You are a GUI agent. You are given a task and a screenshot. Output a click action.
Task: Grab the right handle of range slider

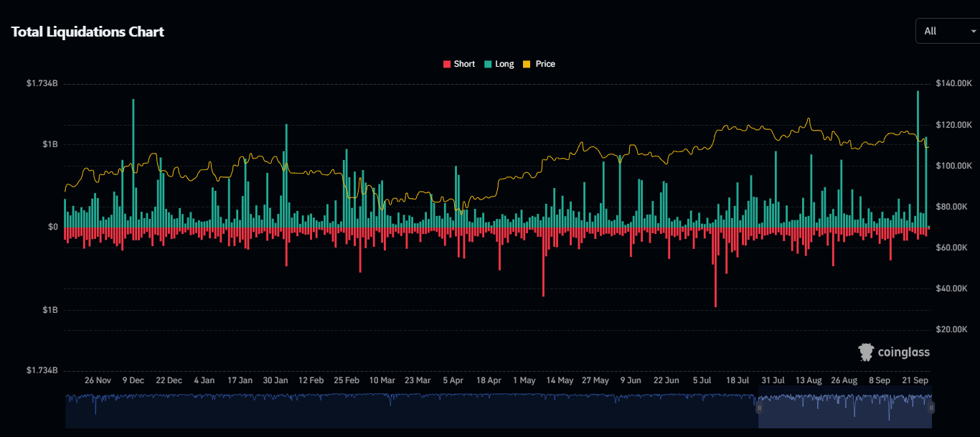click(x=931, y=408)
